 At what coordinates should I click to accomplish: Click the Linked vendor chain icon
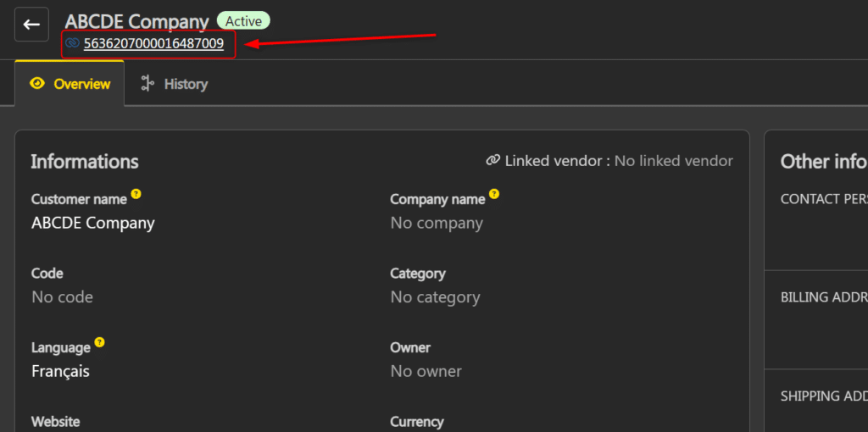492,161
